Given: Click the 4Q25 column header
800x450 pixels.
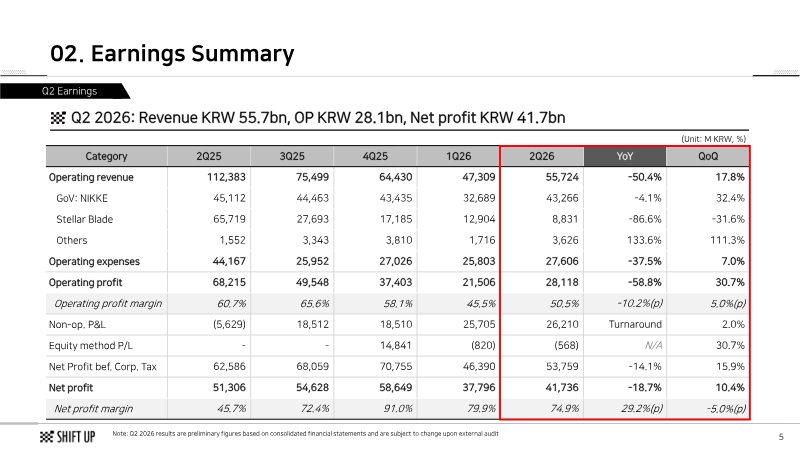Looking at the screenshot, I should [x=375, y=156].
